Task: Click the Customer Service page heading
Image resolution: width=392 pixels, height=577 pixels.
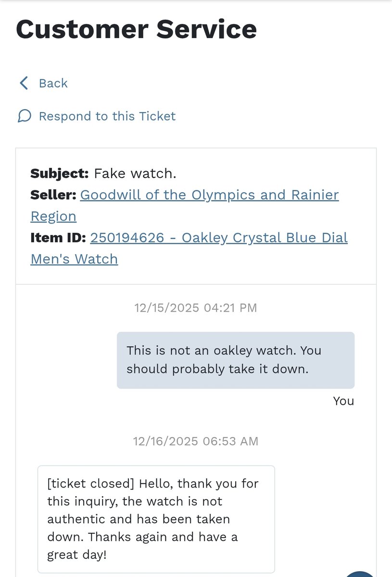Action: pyautogui.click(x=136, y=29)
